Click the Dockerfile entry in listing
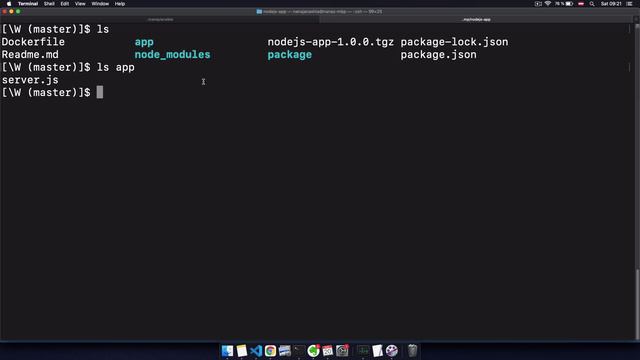 [x=33, y=42]
